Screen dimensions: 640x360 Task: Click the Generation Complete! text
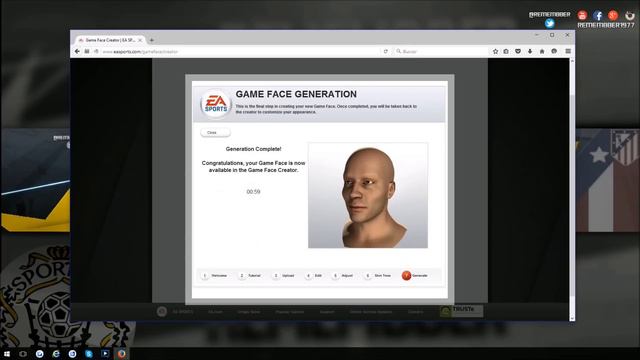tap(253, 149)
